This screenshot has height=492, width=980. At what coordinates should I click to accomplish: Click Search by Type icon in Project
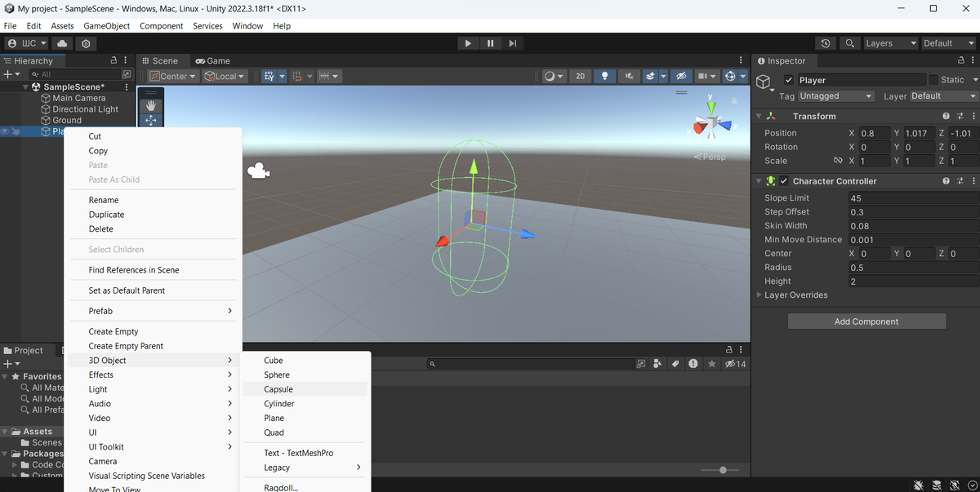(x=658, y=363)
